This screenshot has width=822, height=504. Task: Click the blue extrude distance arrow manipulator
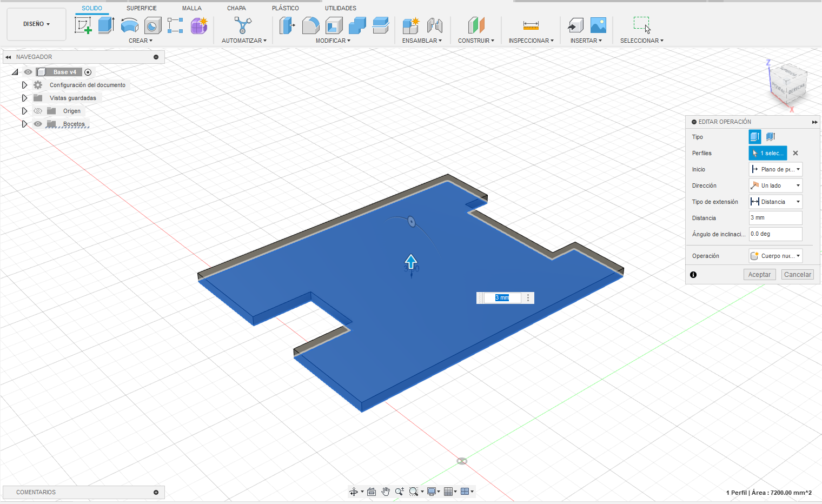coord(411,262)
